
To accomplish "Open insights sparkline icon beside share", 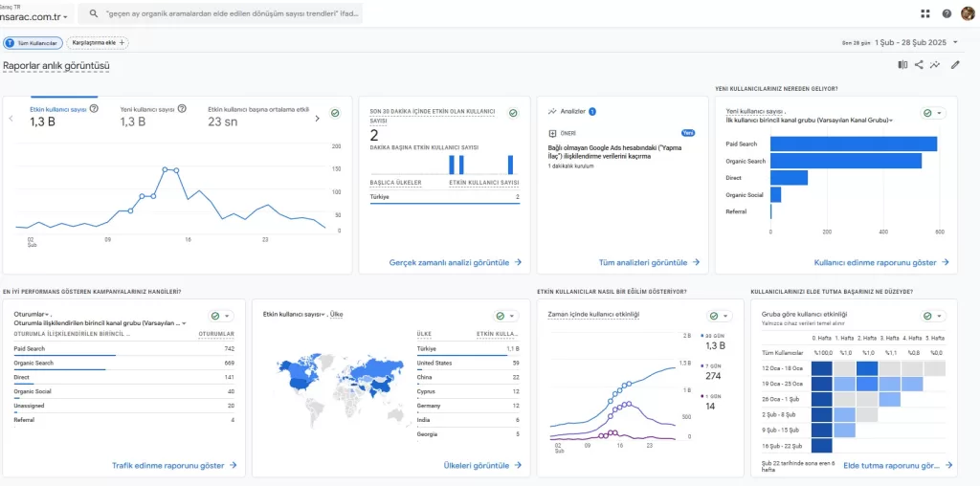I will (x=935, y=65).
